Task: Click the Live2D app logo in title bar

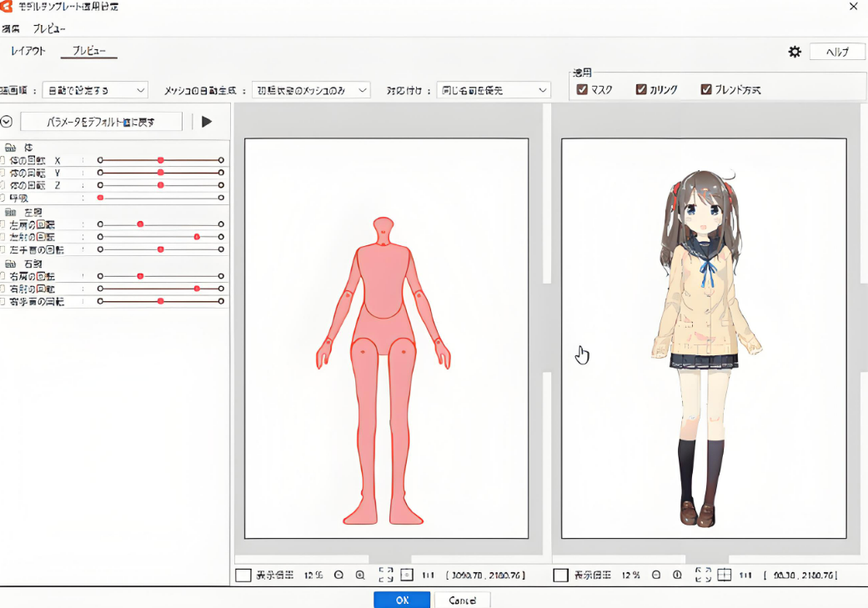Action: point(6,6)
